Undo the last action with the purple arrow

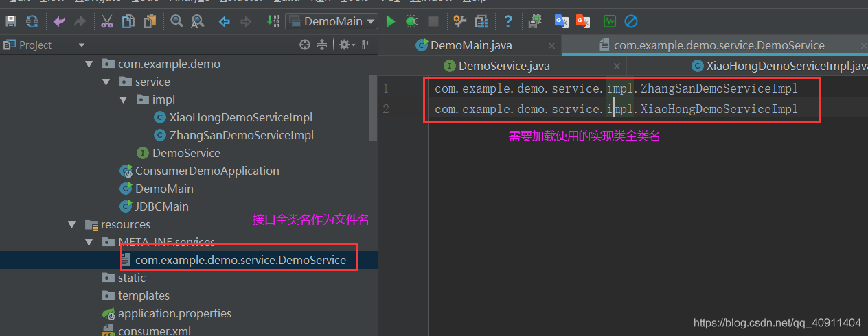point(59,21)
